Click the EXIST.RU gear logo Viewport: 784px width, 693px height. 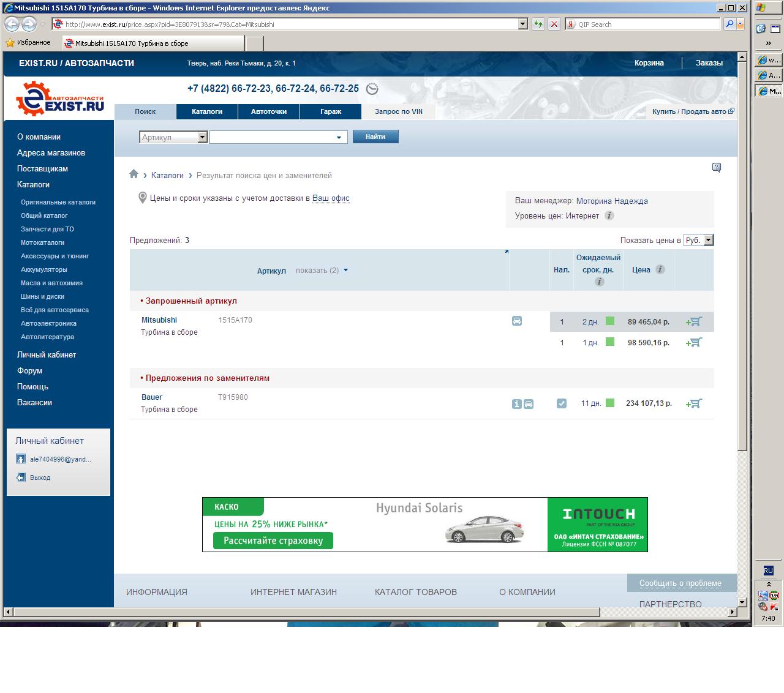click(59, 98)
